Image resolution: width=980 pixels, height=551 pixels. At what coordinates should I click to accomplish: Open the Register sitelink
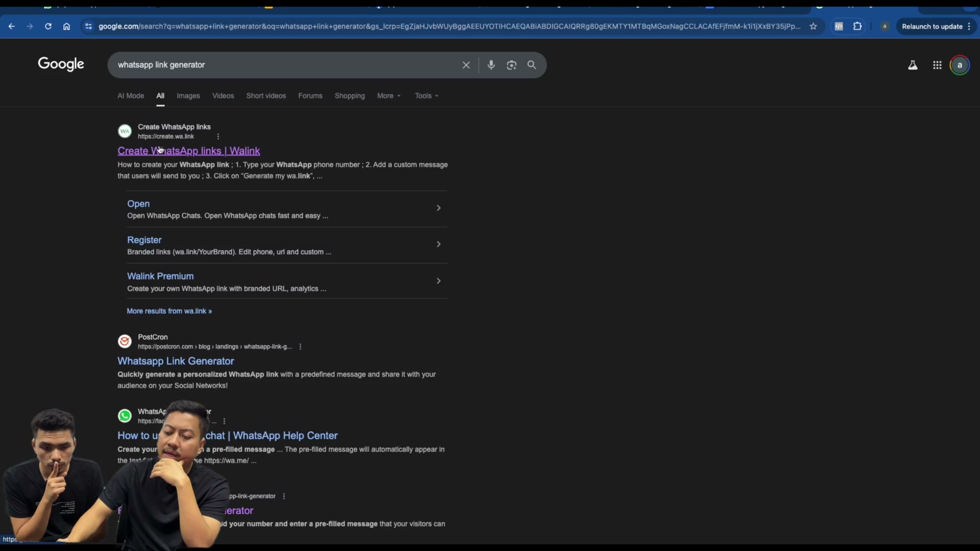144,240
